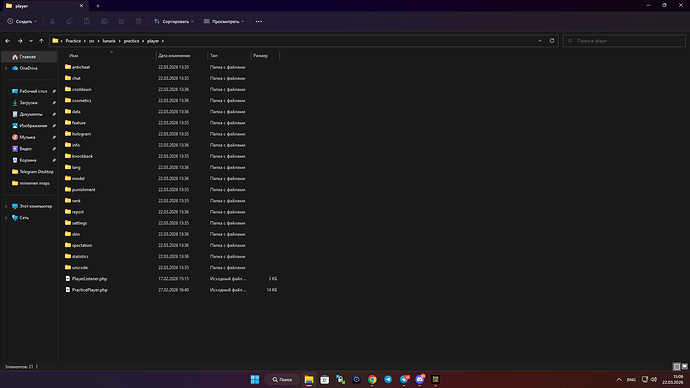Open the three-dots more options menu

(x=259, y=21)
